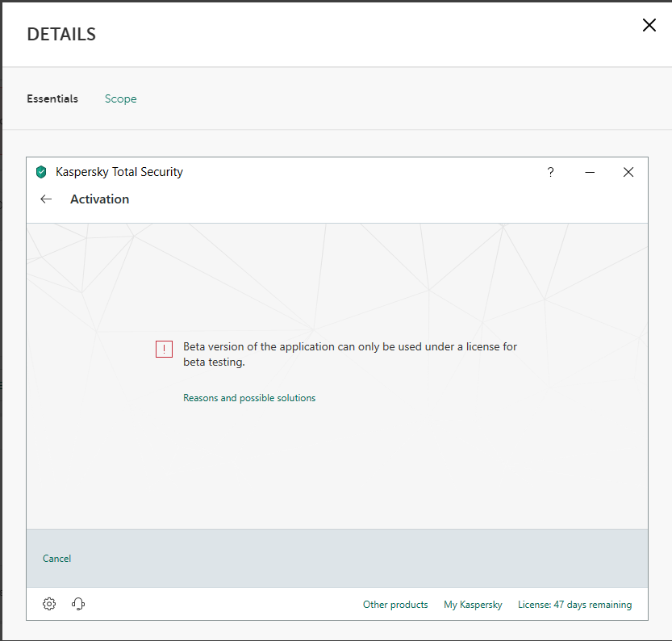Click the DETAILS heading

click(x=61, y=34)
